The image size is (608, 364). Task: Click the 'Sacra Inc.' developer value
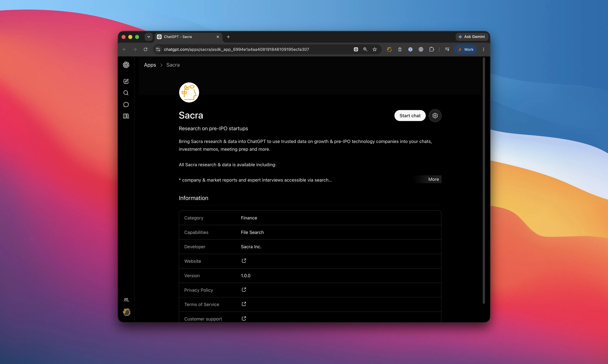(251, 247)
